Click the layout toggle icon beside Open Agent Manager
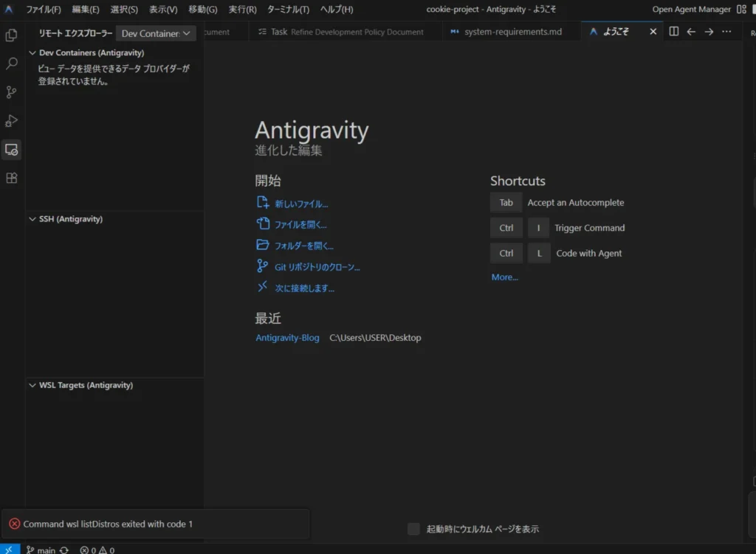Image resolution: width=756 pixels, height=554 pixels. 741,9
